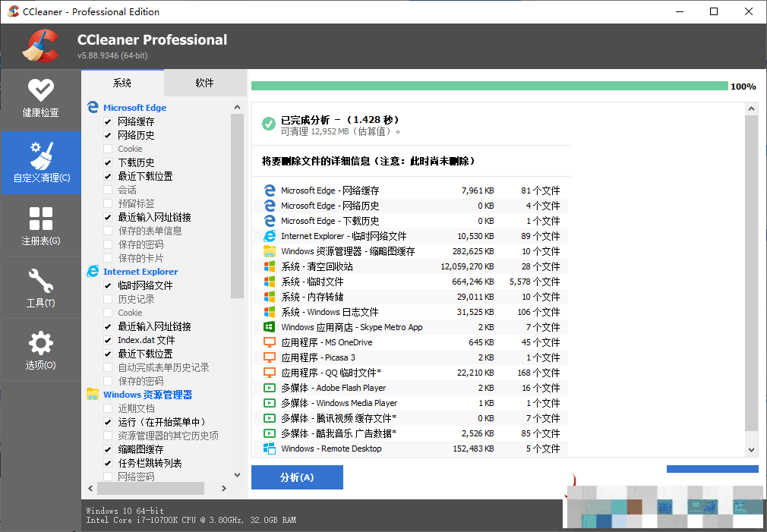Click the options list horizontal scrollbar thumb
Viewport: 767px width, 532px height.
pos(150,488)
